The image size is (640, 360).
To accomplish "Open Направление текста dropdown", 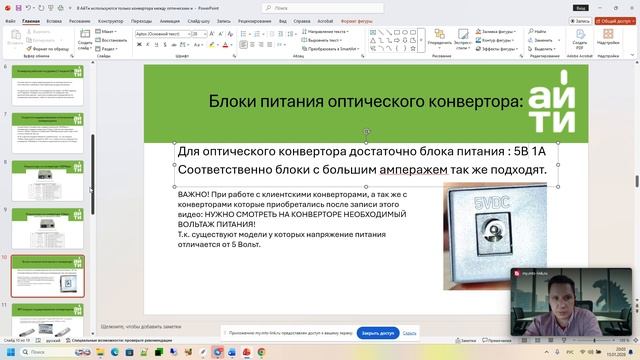I will tap(325, 31).
